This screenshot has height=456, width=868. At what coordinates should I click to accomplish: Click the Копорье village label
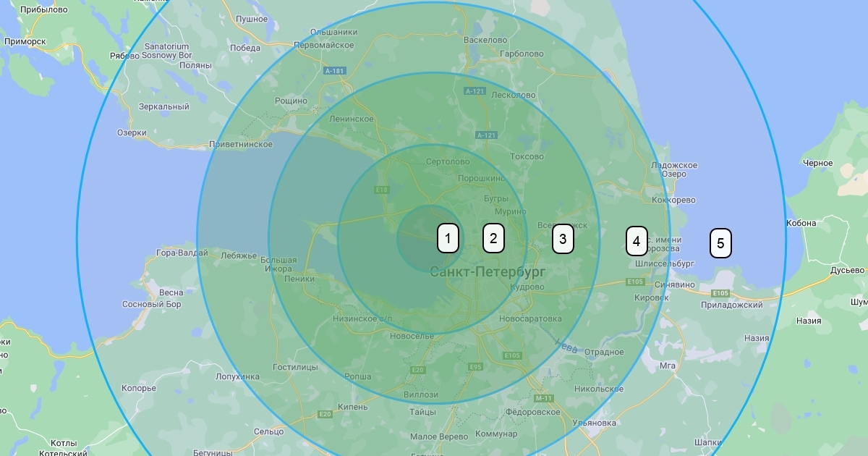pos(138,388)
